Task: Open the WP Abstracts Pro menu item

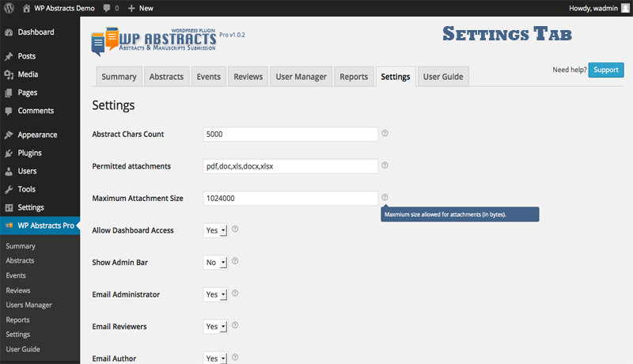Action: pos(40,226)
